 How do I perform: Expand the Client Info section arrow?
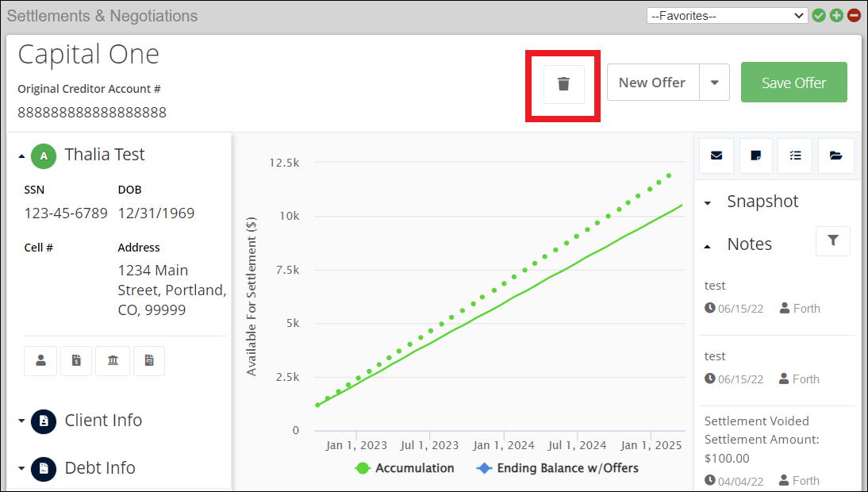[21, 421]
